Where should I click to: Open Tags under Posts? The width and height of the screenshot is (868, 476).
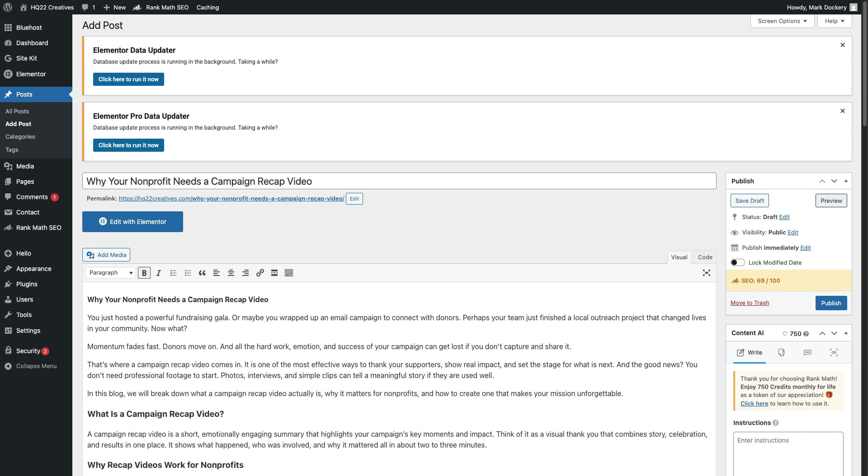[x=12, y=149]
